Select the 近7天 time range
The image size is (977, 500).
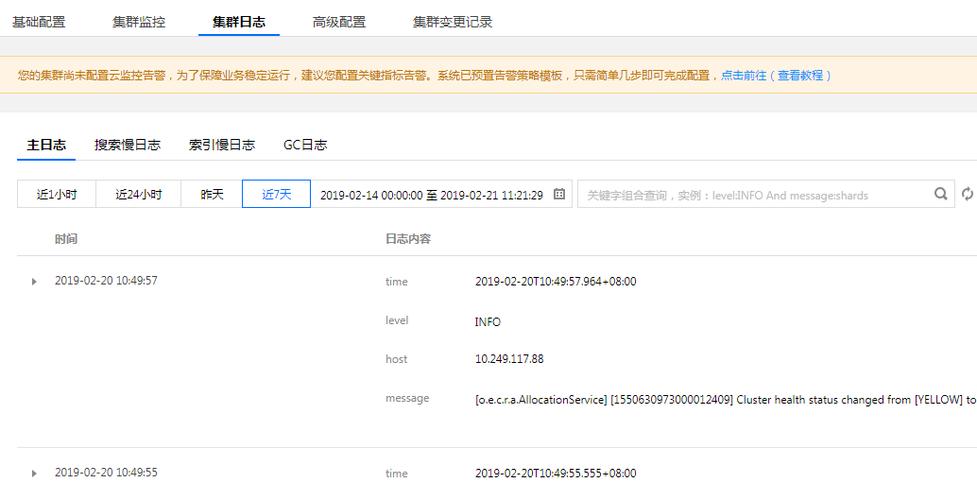276,194
